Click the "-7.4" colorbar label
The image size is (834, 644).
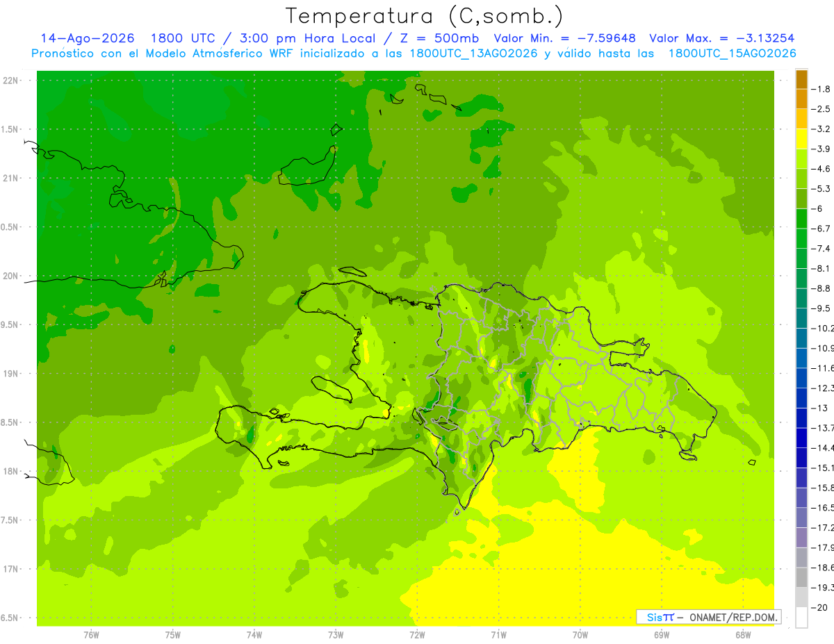821,249
